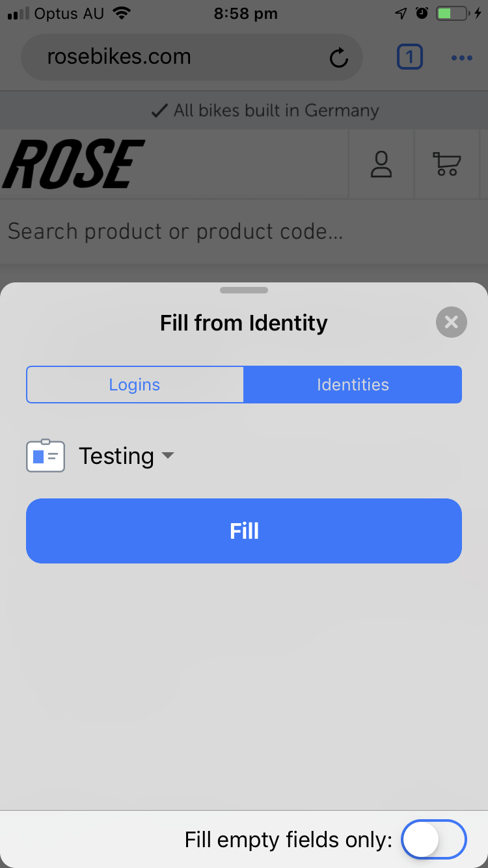Open the Safari tabs view

coord(410,57)
